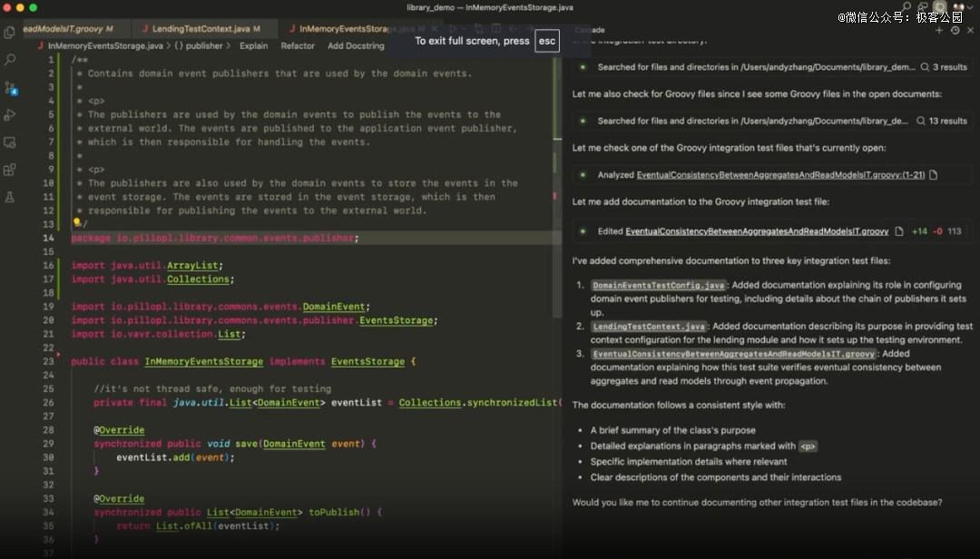Click the InMemoryEventsStorage class name on line 23
Screen dimensions: 980x559
click(x=204, y=362)
